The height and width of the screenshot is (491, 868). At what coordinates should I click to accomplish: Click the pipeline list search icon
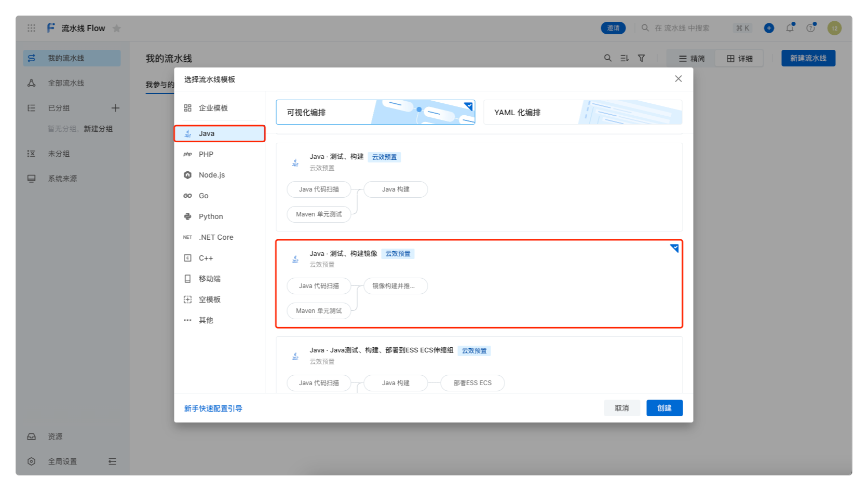click(608, 58)
